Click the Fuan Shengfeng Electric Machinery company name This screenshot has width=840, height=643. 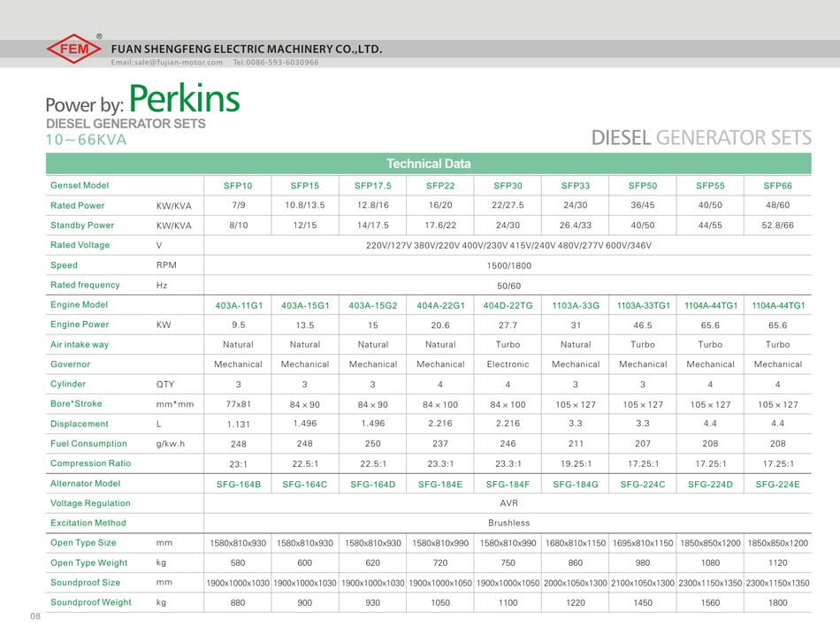(x=247, y=49)
